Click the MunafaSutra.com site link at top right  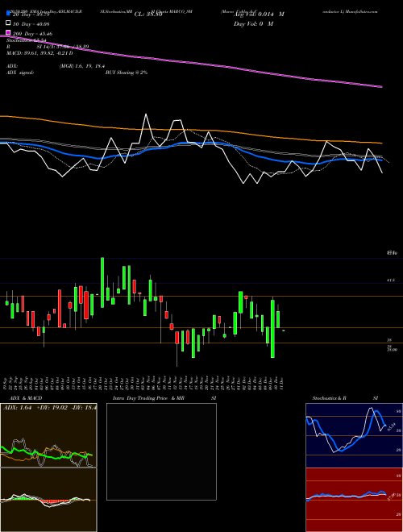point(362,11)
